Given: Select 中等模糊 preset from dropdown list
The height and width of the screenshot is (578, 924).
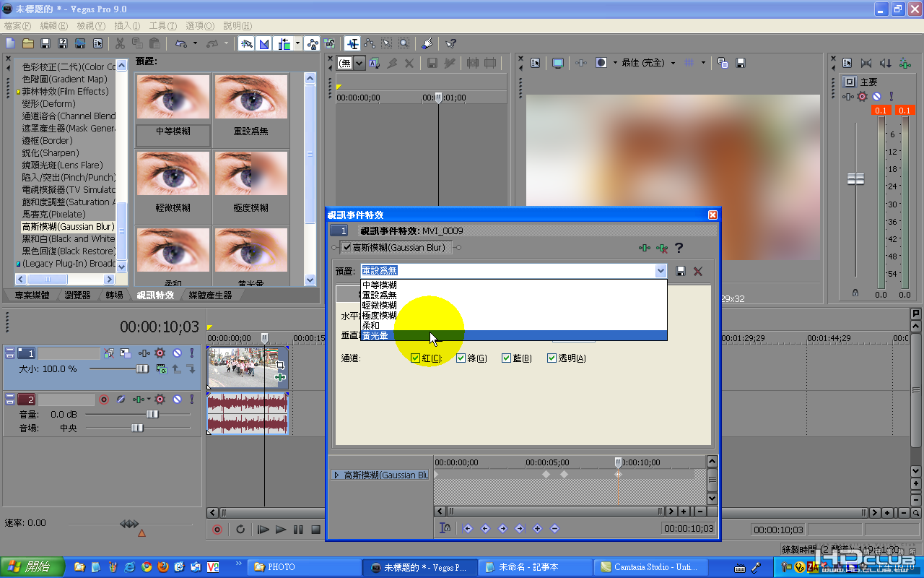Looking at the screenshot, I should pos(513,285).
